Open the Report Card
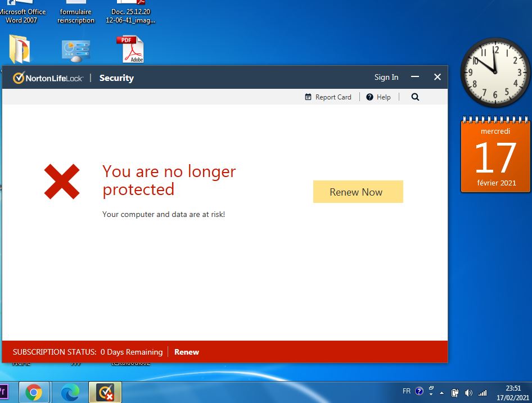Screen dimensions: 532x403 (x=328, y=97)
